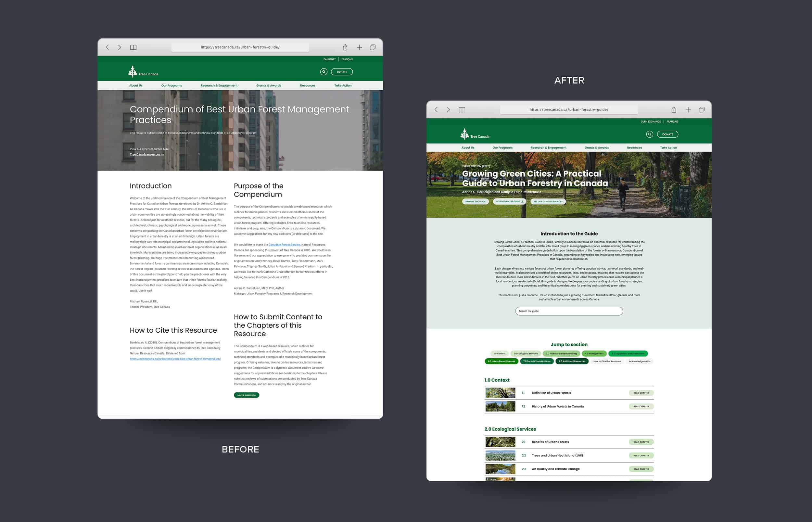Click the Search the guide input field

pos(569,311)
